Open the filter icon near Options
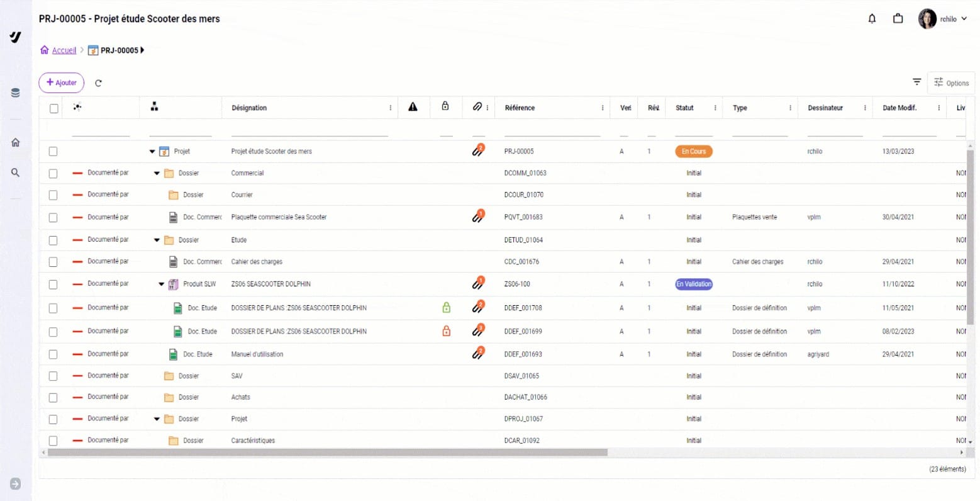The image size is (980, 501). [x=916, y=82]
